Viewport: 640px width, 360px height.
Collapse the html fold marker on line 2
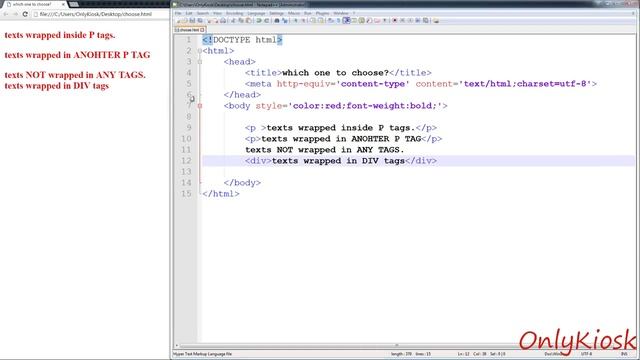coord(200,51)
